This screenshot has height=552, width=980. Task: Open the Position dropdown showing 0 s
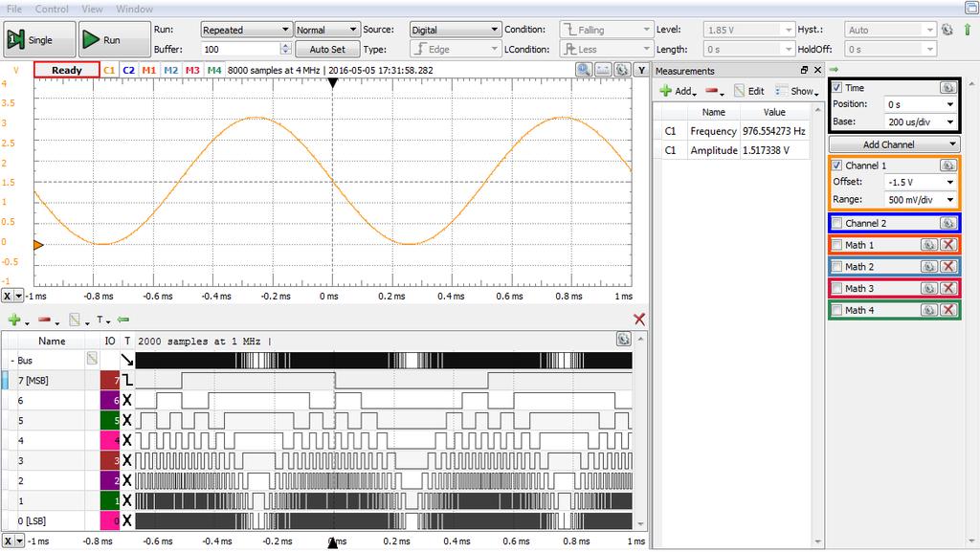coord(920,104)
